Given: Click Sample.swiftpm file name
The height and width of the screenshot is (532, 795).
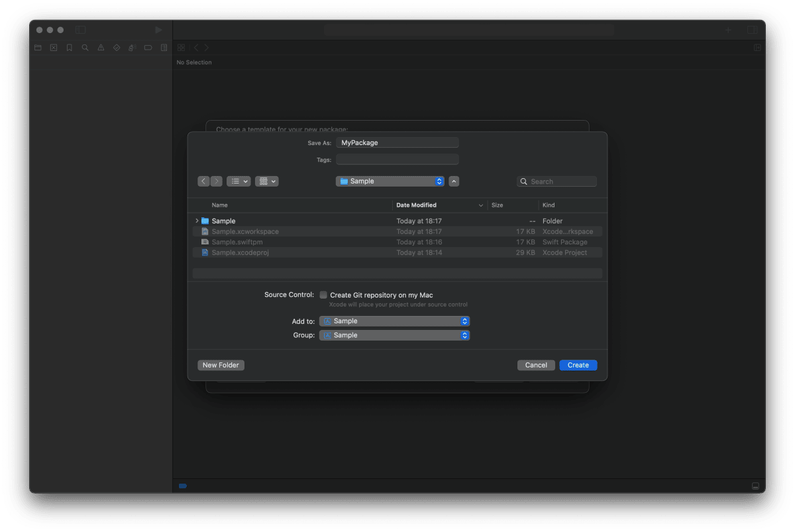Looking at the screenshot, I should tap(236, 242).
